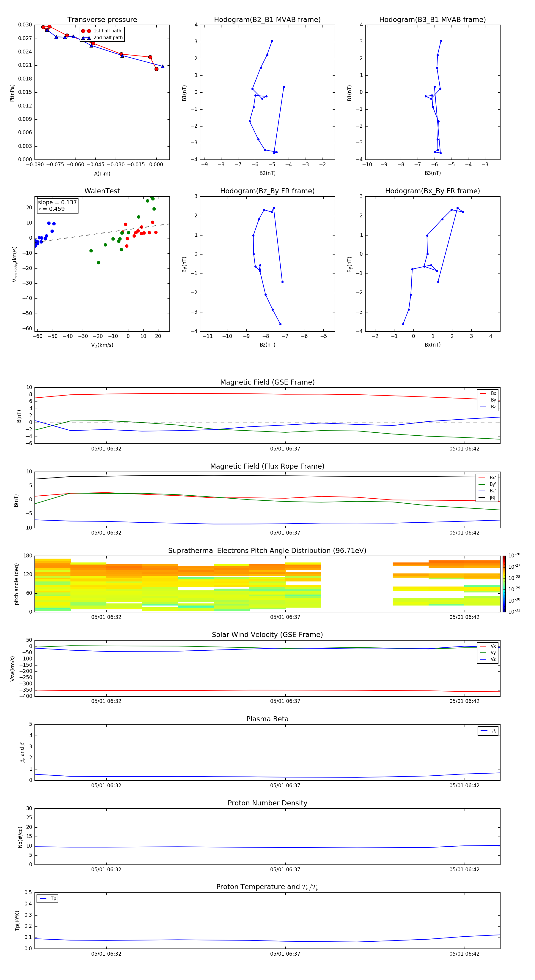
Task: Click the 'Pt(nPa)' y-axis label
Action: coord(12,92)
